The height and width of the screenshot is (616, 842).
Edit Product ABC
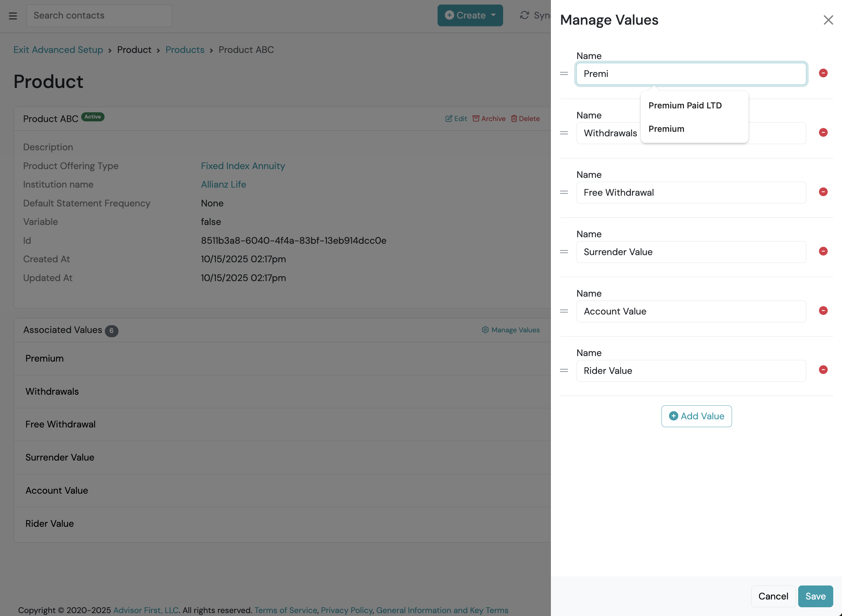pyautogui.click(x=456, y=118)
